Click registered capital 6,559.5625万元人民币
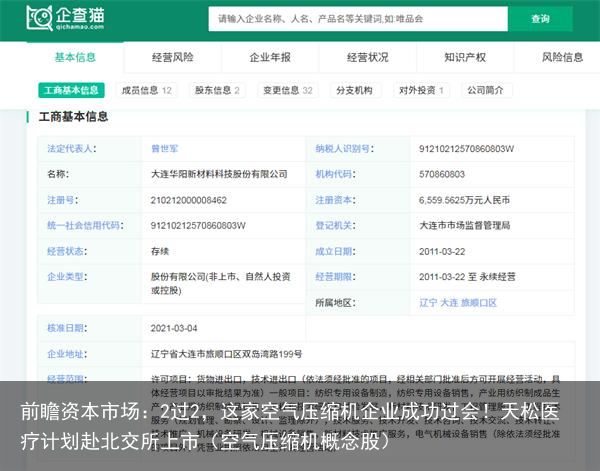This screenshot has height=471, width=600. click(x=464, y=200)
